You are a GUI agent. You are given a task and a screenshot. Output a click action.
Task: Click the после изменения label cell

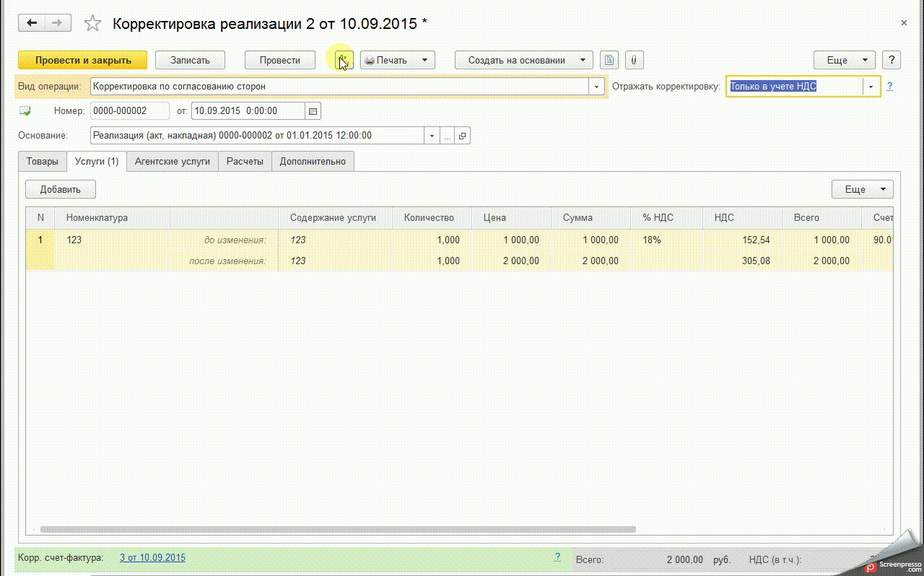click(x=224, y=261)
